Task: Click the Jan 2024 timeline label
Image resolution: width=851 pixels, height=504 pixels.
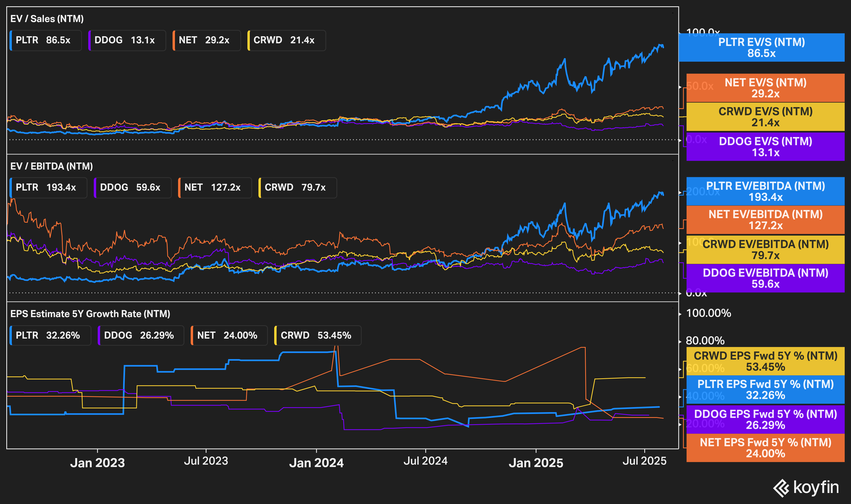Action: (316, 463)
